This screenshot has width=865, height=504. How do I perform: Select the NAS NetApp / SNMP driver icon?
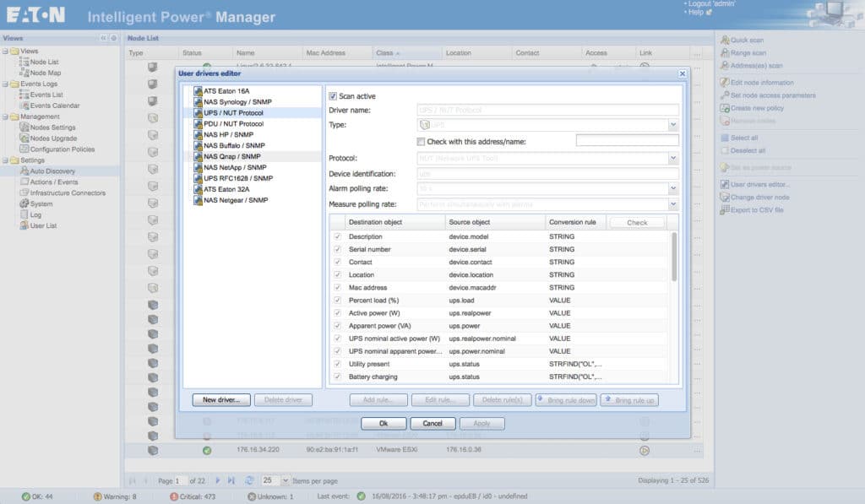pyautogui.click(x=198, y=168)
